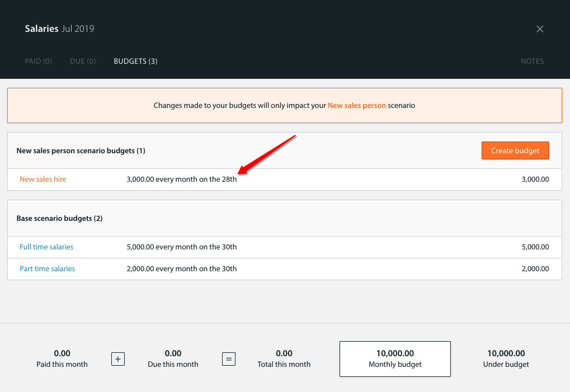Switch to the PAID (0) tab
This screenshot has width=570, height=392.
38,61
